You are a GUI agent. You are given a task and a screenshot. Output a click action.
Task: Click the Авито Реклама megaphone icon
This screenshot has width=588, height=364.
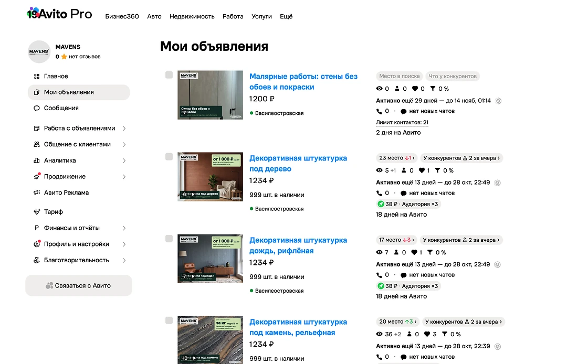click(x=37, y=193)
